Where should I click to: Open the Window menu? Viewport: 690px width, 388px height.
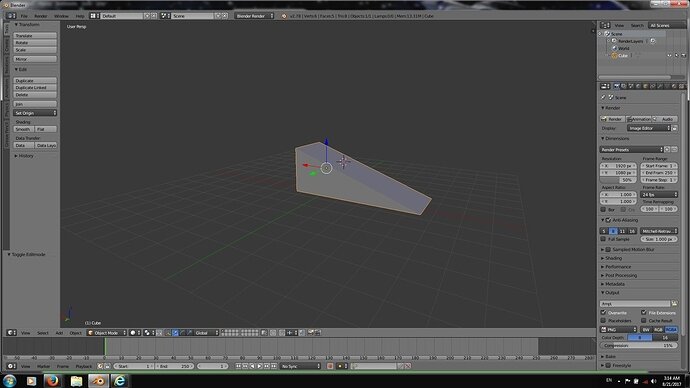tap(61, 16)
